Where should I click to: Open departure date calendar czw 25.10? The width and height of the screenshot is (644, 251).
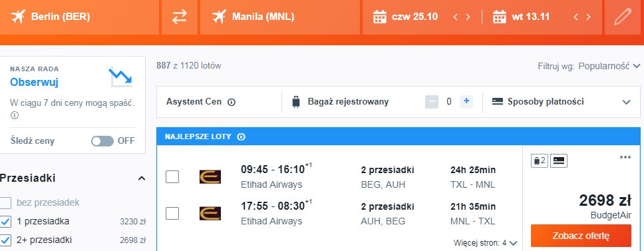click(x=406, y=17)
